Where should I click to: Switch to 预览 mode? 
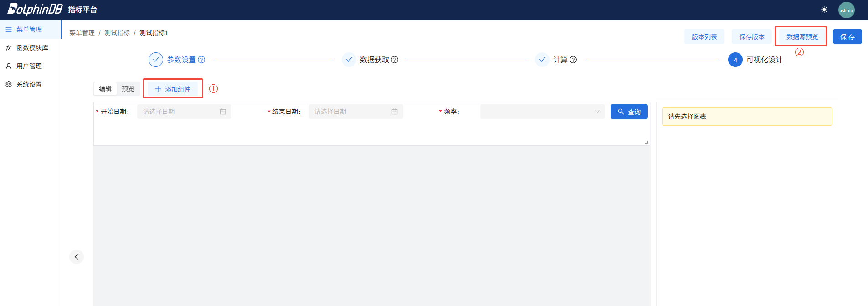[128, 89]
